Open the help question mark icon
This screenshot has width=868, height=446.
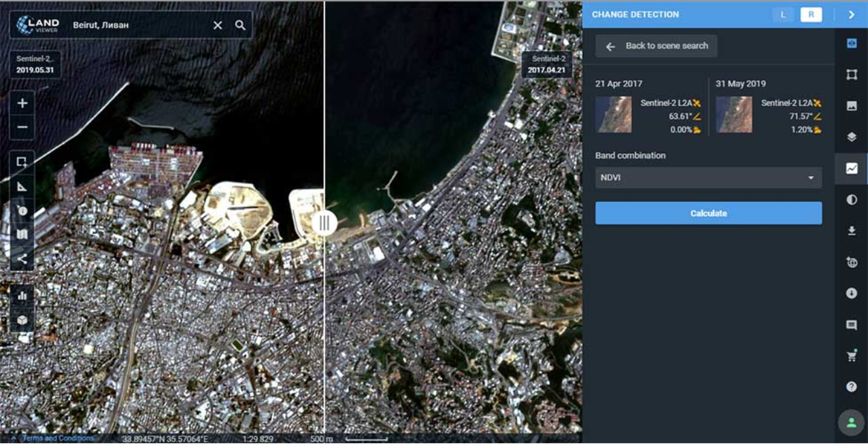point(851,387)
